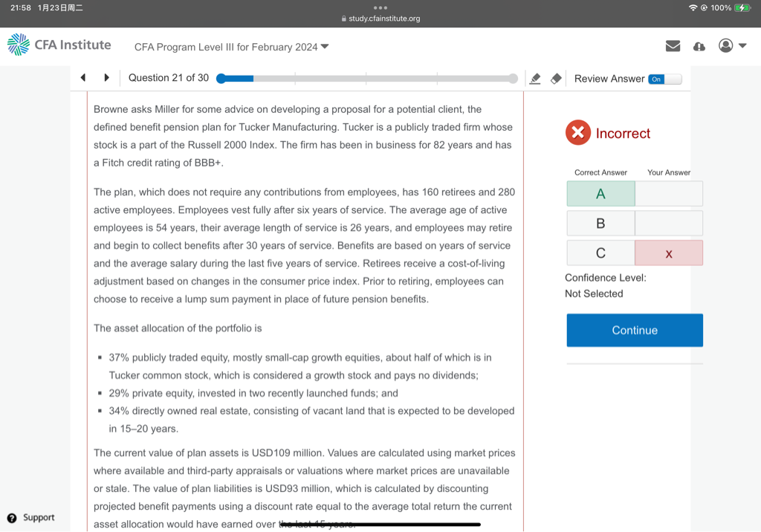Open the mail envelope icon
This screenshot has height=532, width=761.
tap(673, 46)
